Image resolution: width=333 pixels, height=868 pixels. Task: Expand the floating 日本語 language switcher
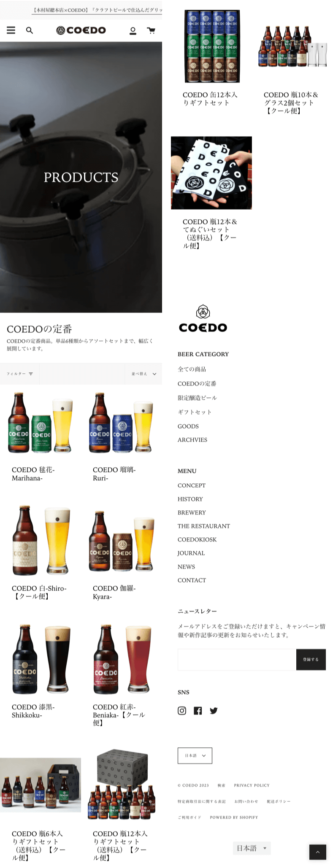point(252,848)
